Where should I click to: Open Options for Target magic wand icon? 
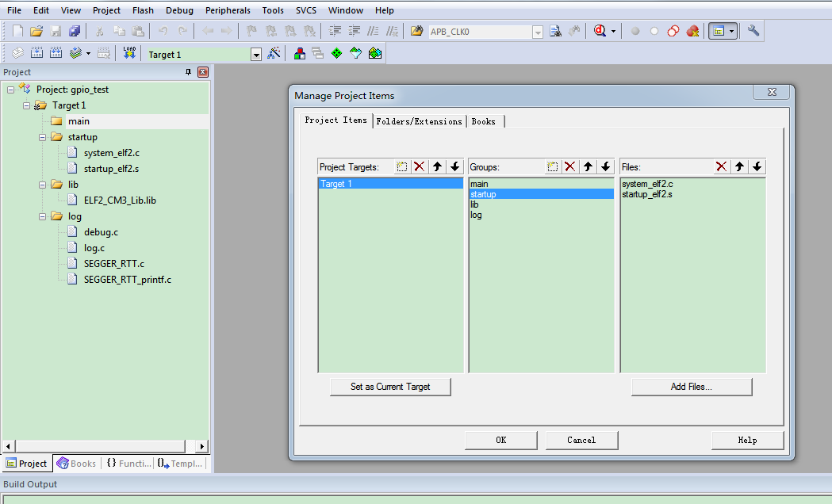click(274, 53)
